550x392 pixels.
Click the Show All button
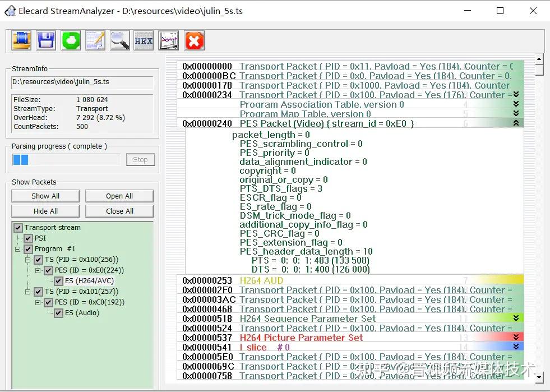point(45,196)
